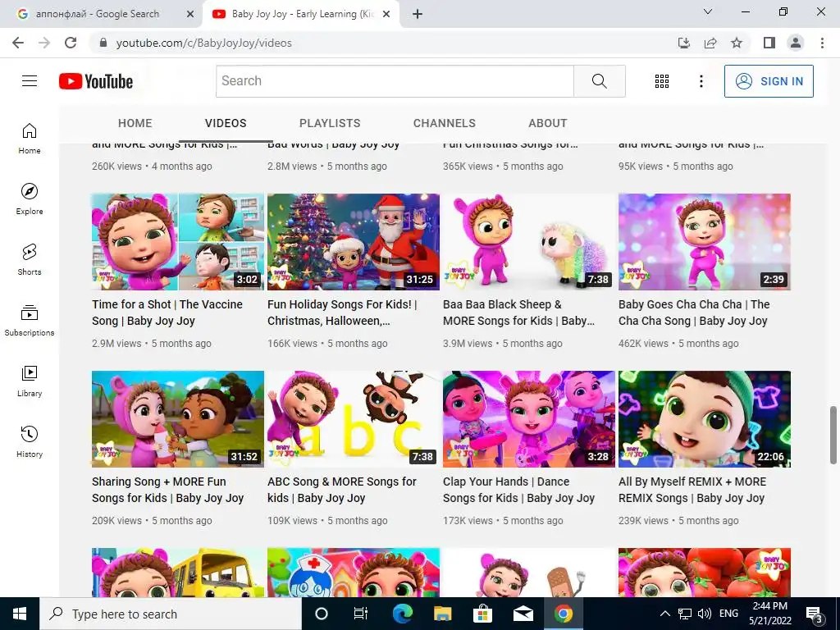840x630 pixels.
Task: Open 'Fun Holiday Songs For Kids!' title link
Action: pyautogui.click(x=342, y=313)
